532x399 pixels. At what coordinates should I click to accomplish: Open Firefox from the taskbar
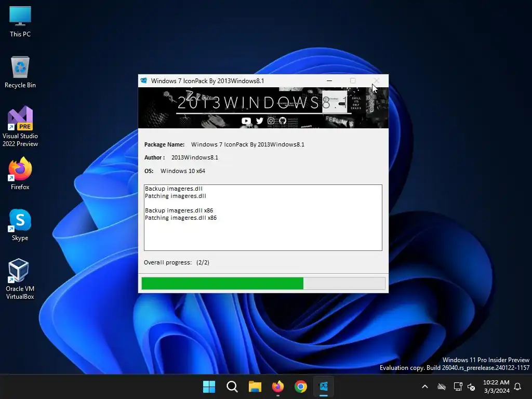pyautogui.click(x=278, y=387)
